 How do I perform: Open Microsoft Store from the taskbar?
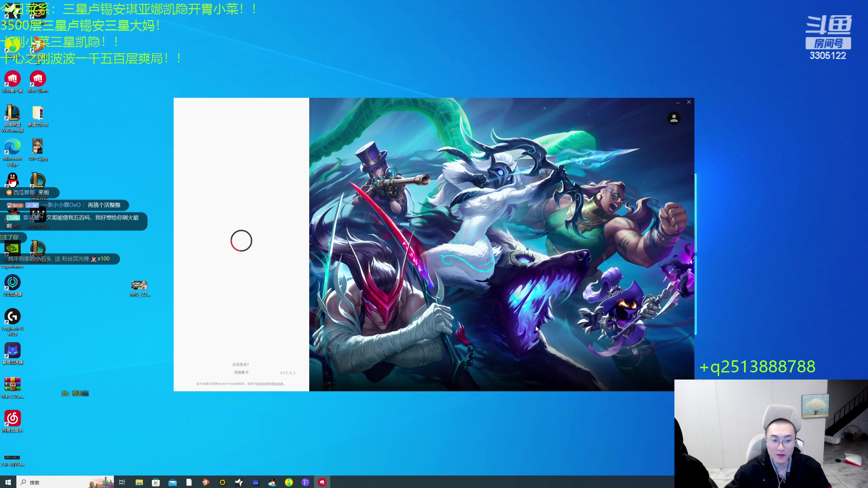click(x=156, y=482)
